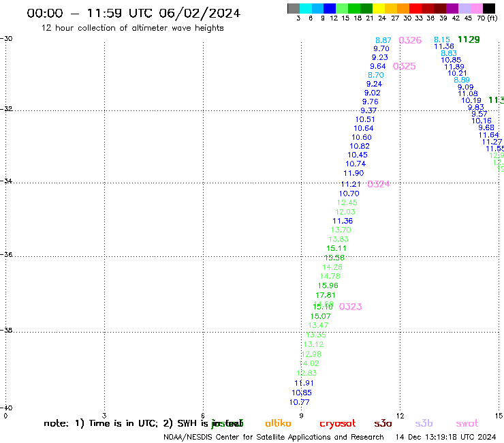Image resolution: width=504 pixels, height=443 pixels.
Task: Click the green value "12.45"
Action: point(347,202)
